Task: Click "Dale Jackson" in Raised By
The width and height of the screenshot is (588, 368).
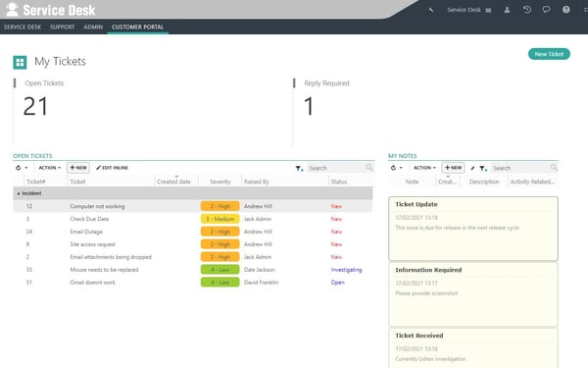Action: (x=260, y=270)
